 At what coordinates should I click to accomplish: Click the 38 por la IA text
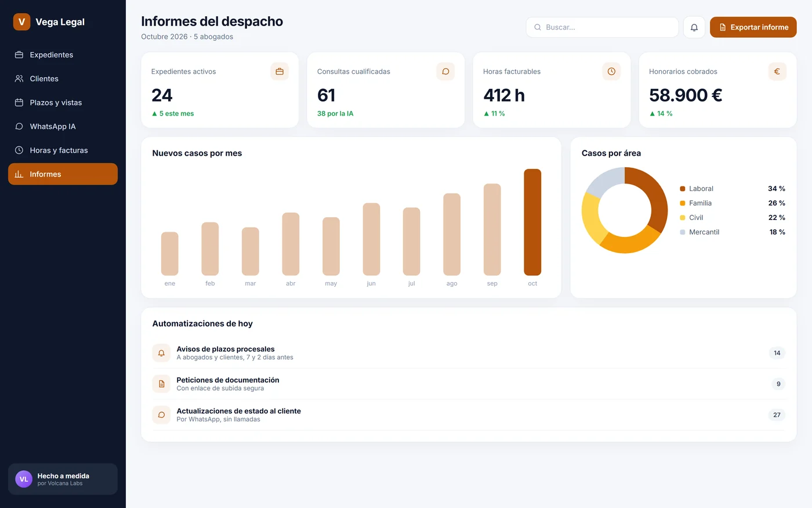click(x=335, y=113)
